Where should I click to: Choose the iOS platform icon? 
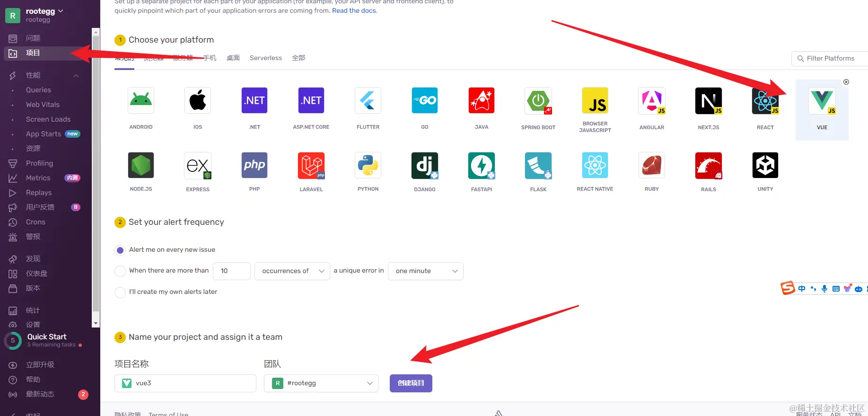tap(198, 100)
